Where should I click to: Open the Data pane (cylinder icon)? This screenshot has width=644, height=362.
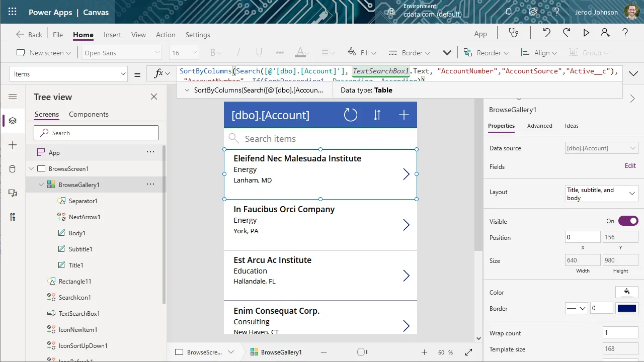coord(12,169)
